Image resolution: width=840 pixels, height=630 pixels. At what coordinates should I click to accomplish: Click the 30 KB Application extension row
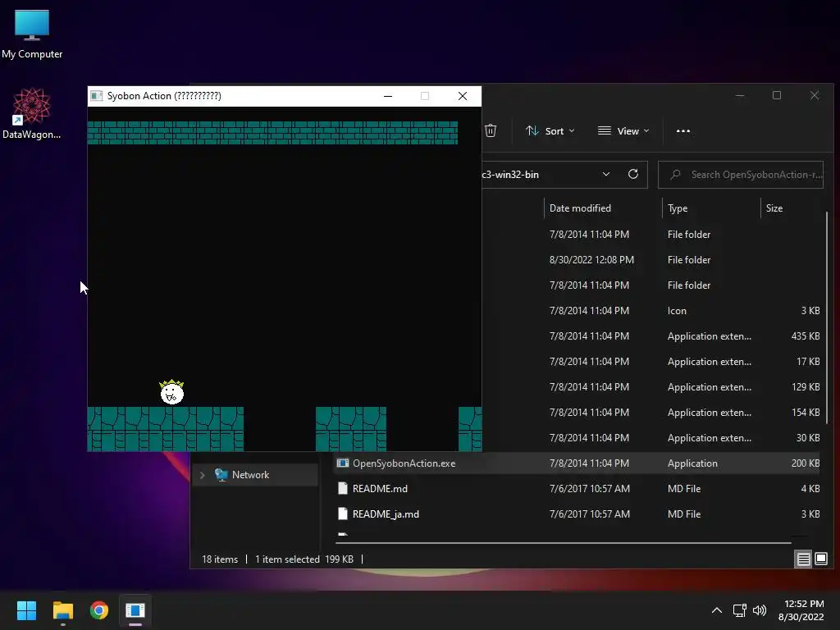pyautogui.click(x=652, y=438)
